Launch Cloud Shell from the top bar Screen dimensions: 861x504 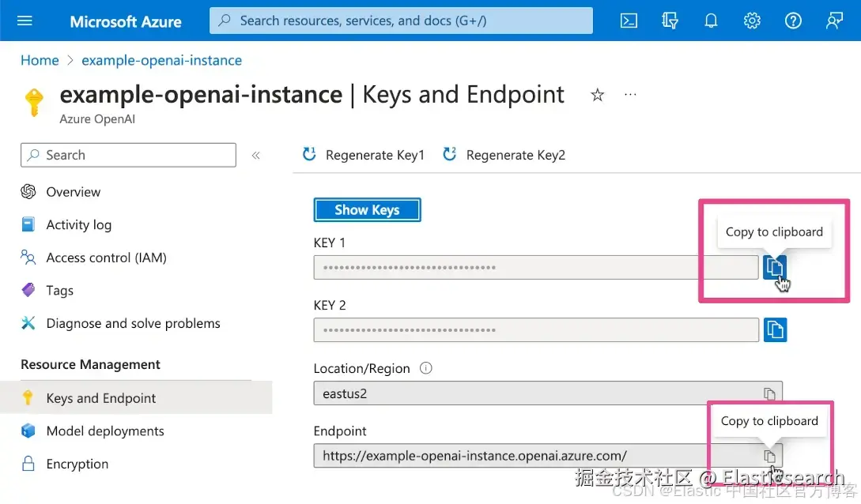[629, 21]
